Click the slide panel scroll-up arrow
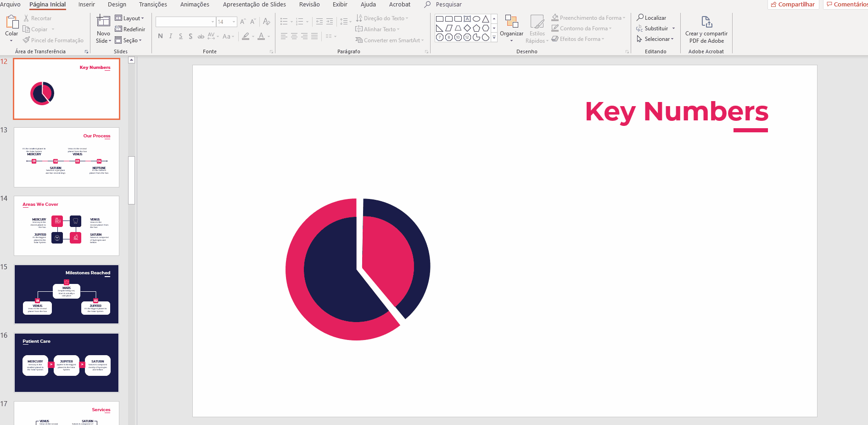The image size is (868, 425). [131, 60]
